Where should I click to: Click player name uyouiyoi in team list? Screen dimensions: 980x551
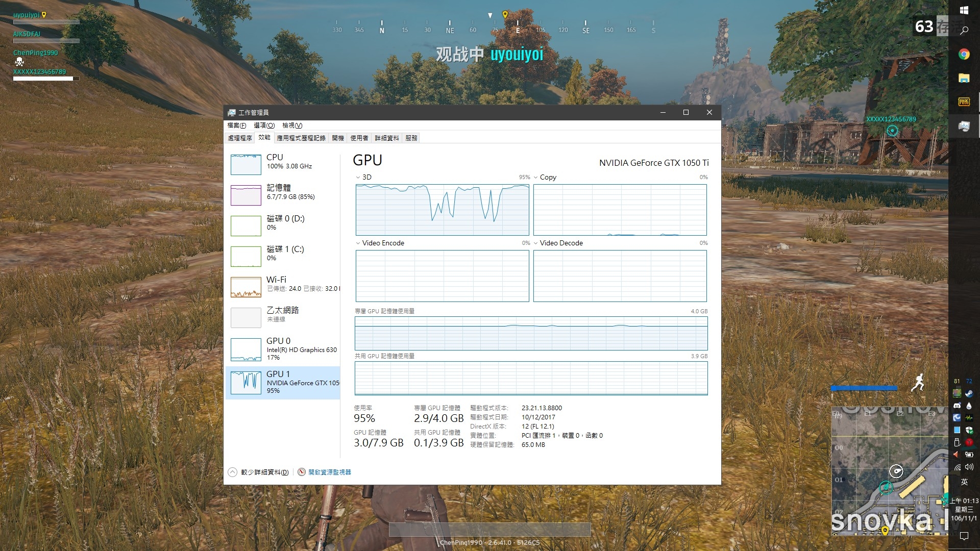point(27,15)
